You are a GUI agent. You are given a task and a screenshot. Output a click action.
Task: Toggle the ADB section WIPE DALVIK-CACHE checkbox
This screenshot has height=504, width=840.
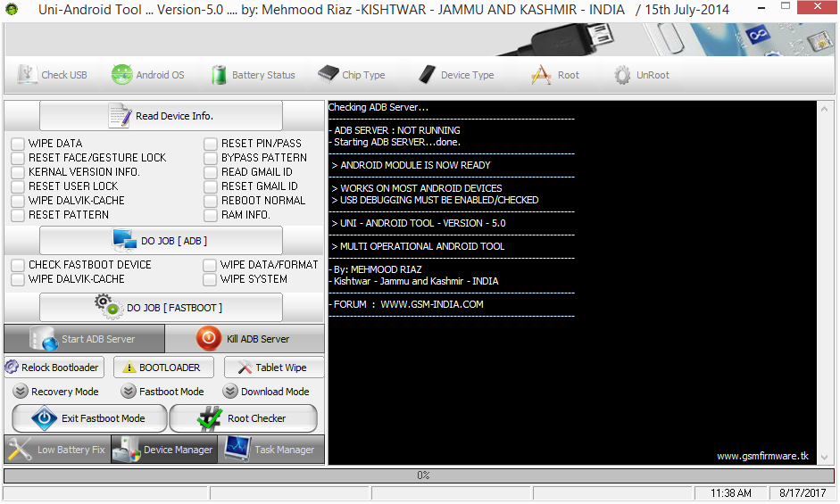[x=18, y=201]
